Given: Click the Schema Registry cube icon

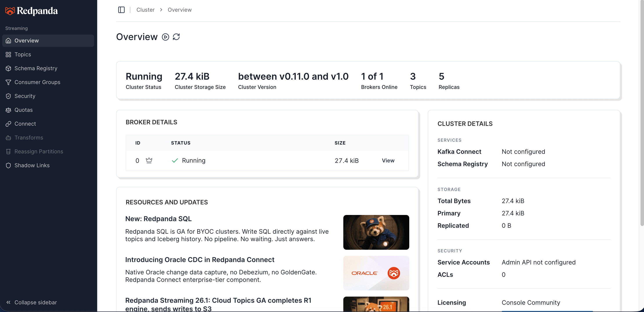Looking at the screenshot, I should pyautogui.click(x=9, y=68).
